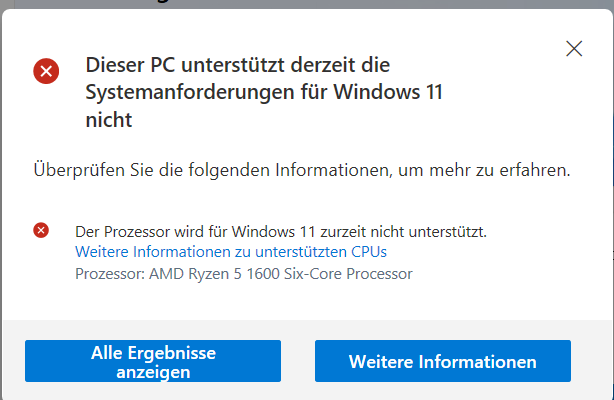Click Six-Core Processor text in gray processor line
This screenshot has width=614, height=400.
(x=348, y=273)
